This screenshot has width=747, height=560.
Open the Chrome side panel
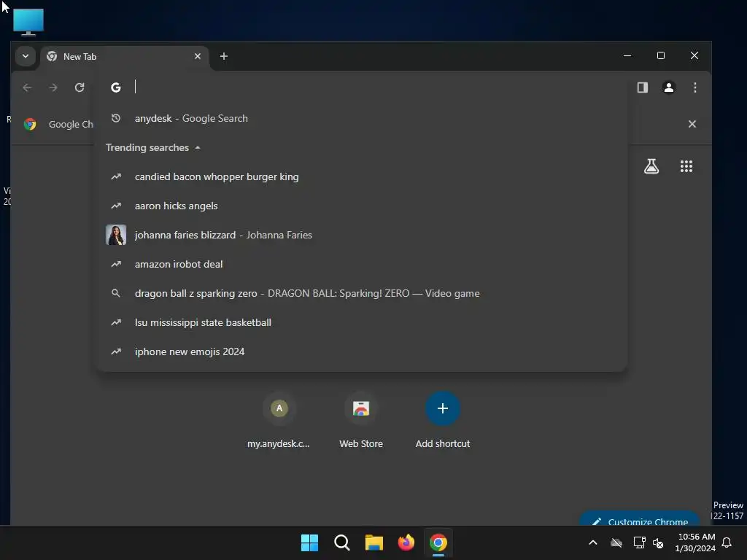[x=643, y=87]
